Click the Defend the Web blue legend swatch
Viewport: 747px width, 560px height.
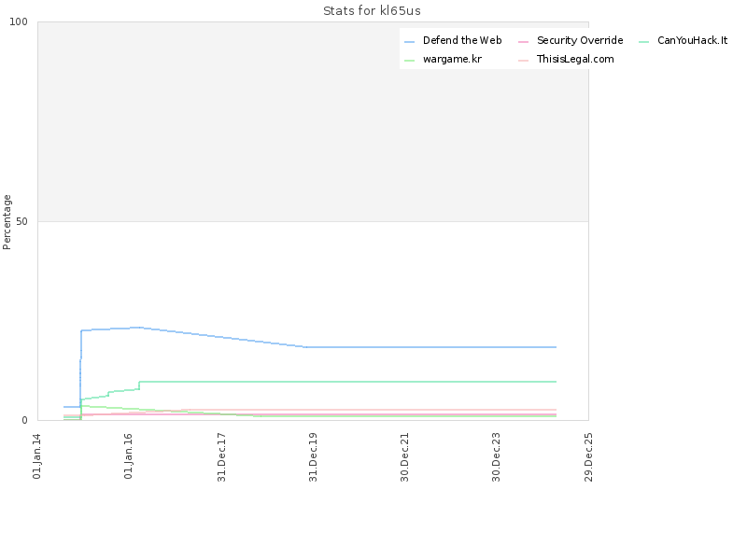coord(409,42)
